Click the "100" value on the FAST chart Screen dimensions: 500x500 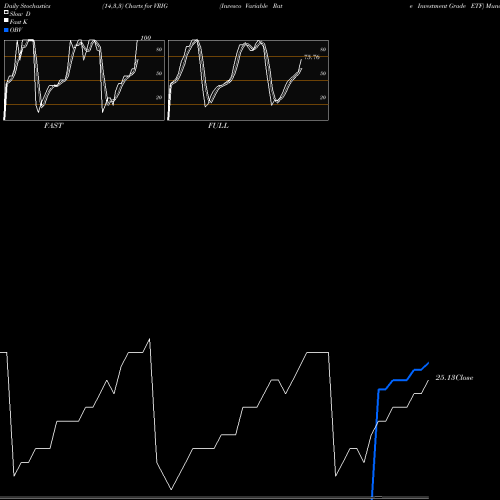pyautogui.click(x=146, y=38)
